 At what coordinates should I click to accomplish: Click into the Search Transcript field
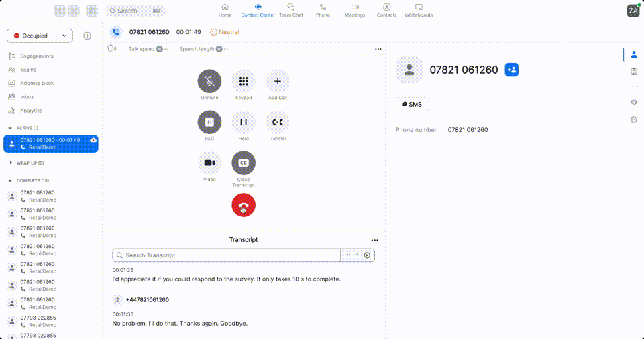pos(228,255)
